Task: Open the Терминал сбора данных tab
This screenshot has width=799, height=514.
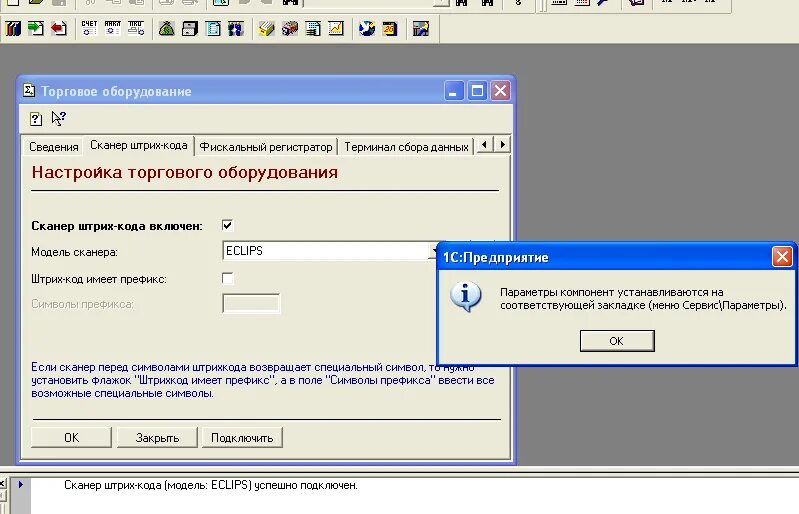Action: coord(406,147)
